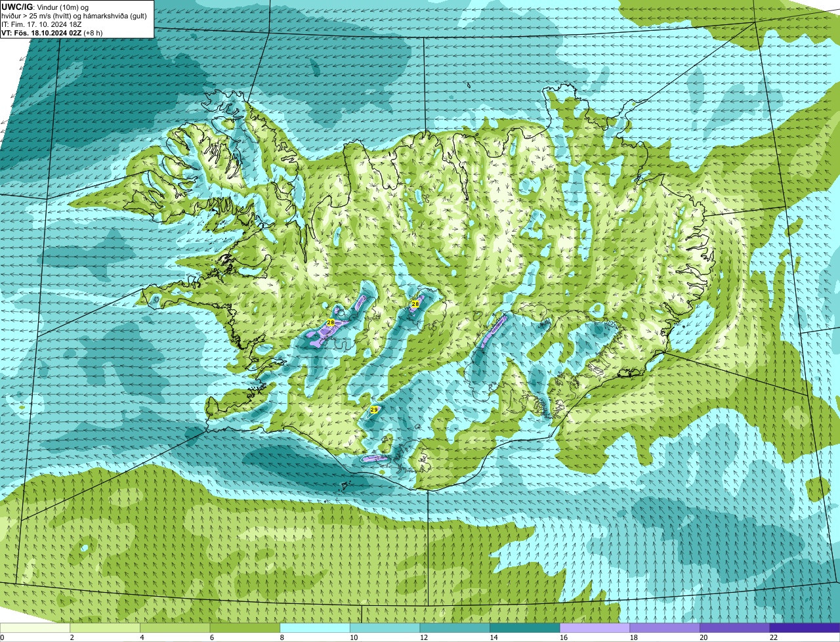Click the "6" tick label on the colorbar
This screenshot has height=642, width=840.
[x=212, y=637]
